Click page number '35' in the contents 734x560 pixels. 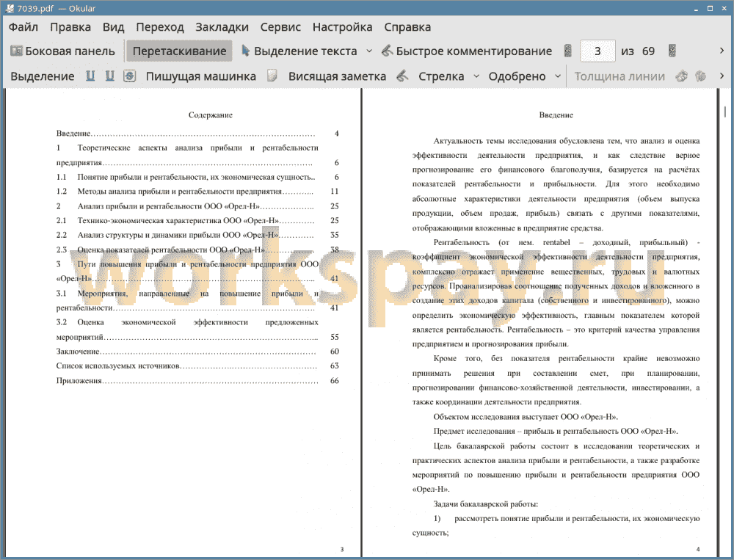pos(334,235)
